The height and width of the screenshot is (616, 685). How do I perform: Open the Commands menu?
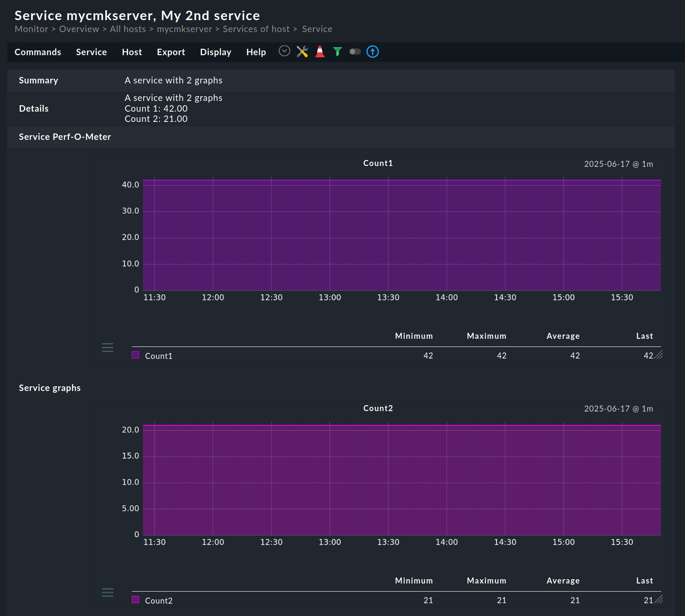38,52
